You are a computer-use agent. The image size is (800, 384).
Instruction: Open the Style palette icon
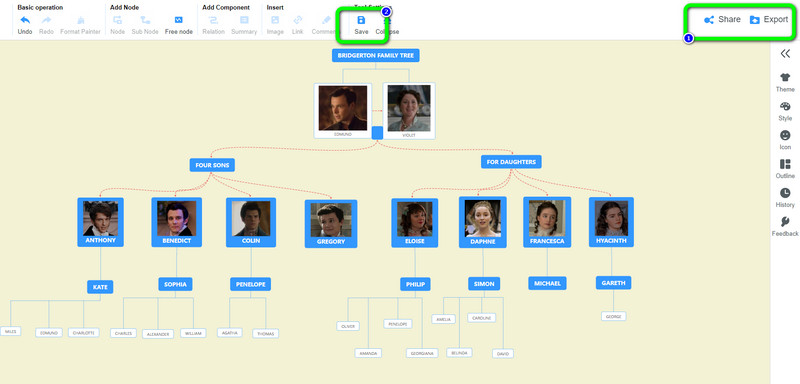(785, 106)
